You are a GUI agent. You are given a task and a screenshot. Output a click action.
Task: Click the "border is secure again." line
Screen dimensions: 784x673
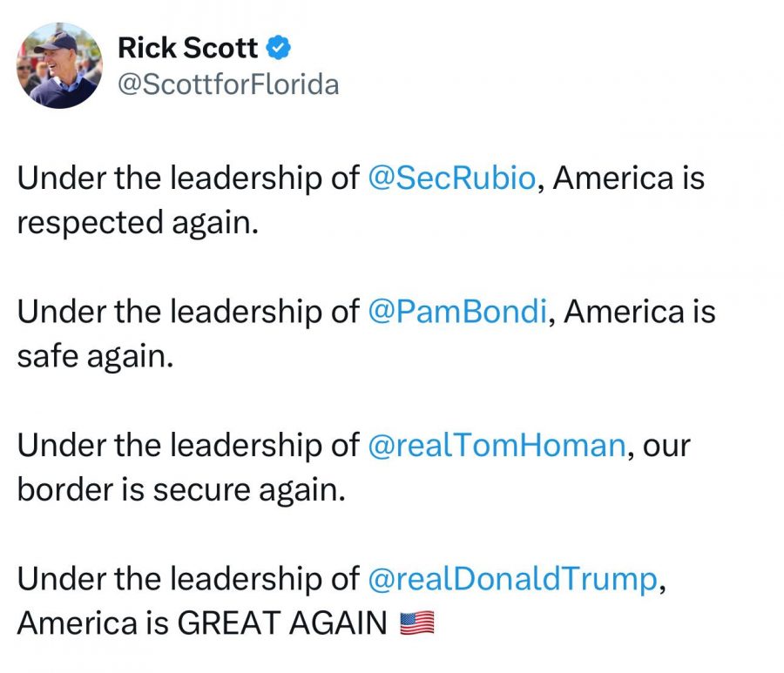tap(181, 489)
